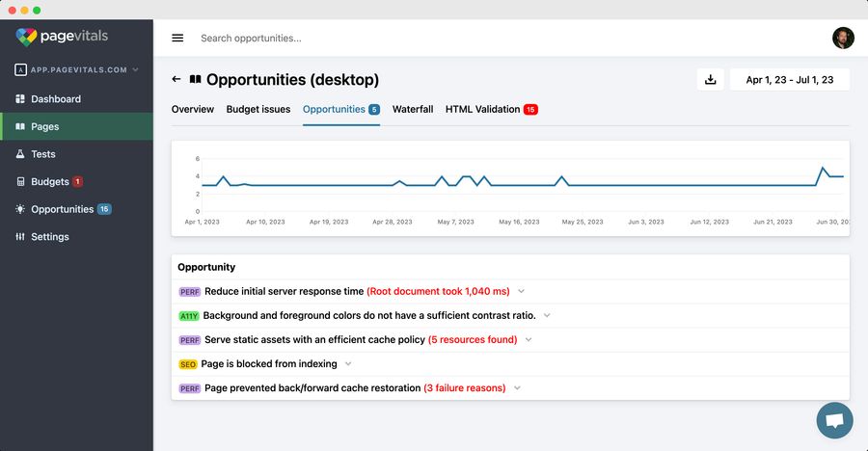Click the blue 5 badge on Opportunities tab

coord(374,110)
